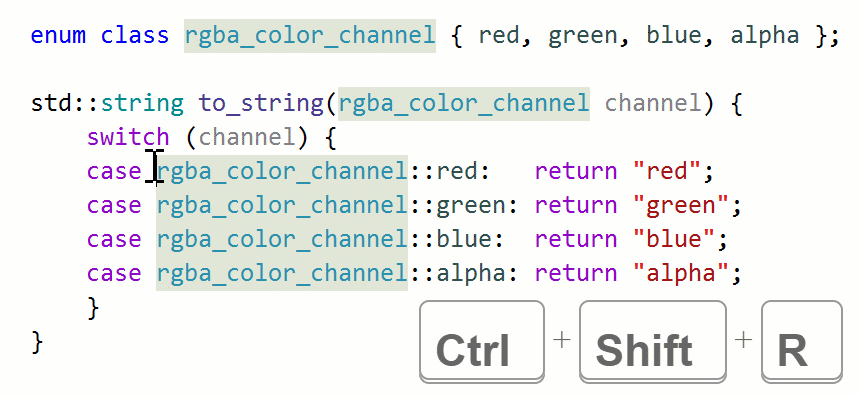Click the rgba_color_channel enum declaration name
Image resolution: width=860 pixels, height=396 pixels.
(310, 36)
